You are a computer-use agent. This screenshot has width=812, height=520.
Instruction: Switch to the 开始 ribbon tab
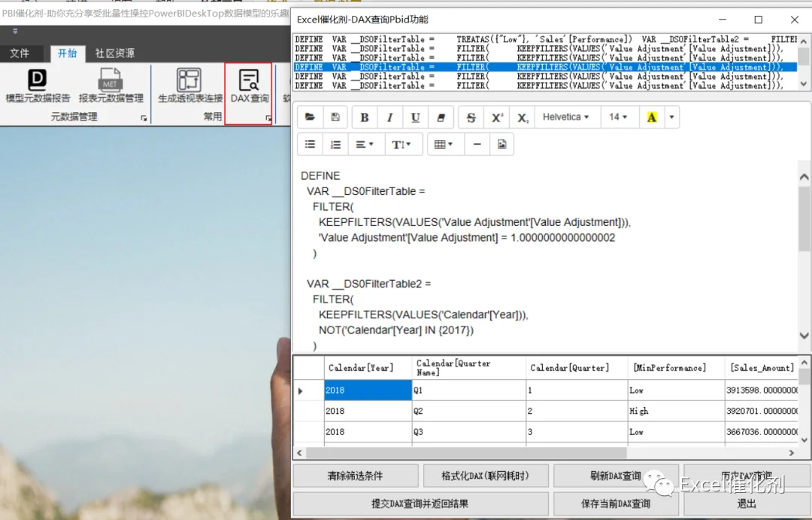pos(68,53)
